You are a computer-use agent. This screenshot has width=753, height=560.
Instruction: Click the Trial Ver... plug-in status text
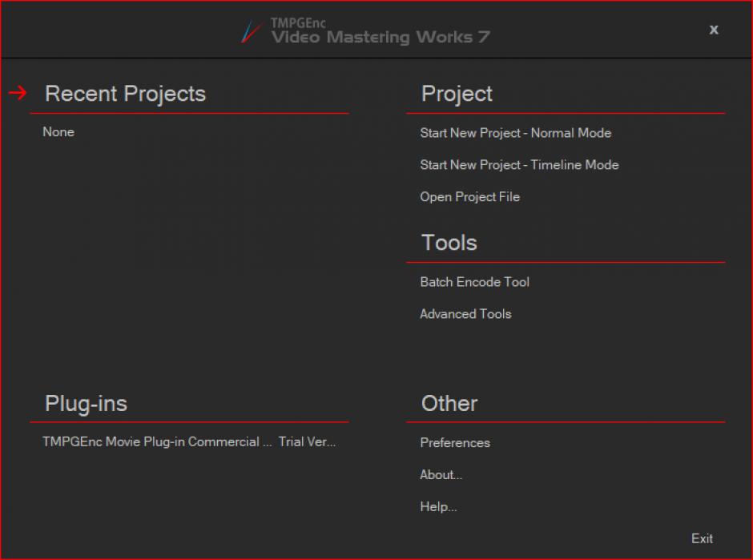coord(307,442)
